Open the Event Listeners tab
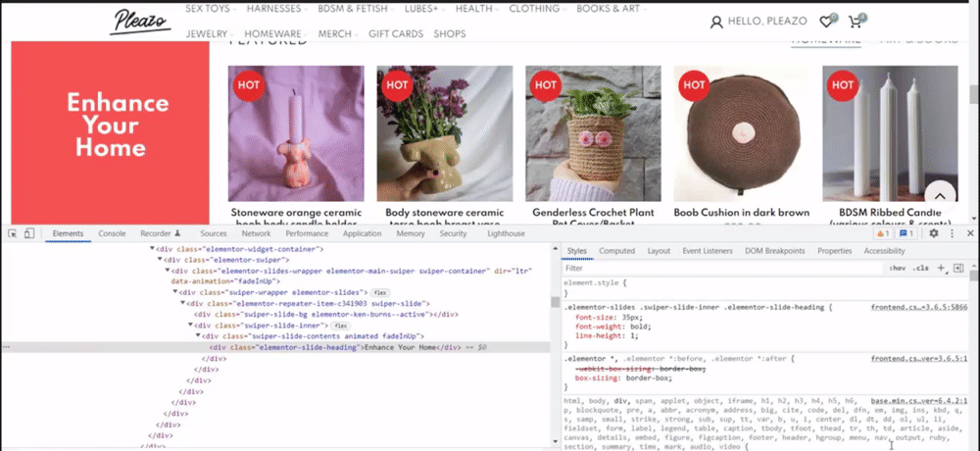The image size is (980, 451). pos(708,251)
